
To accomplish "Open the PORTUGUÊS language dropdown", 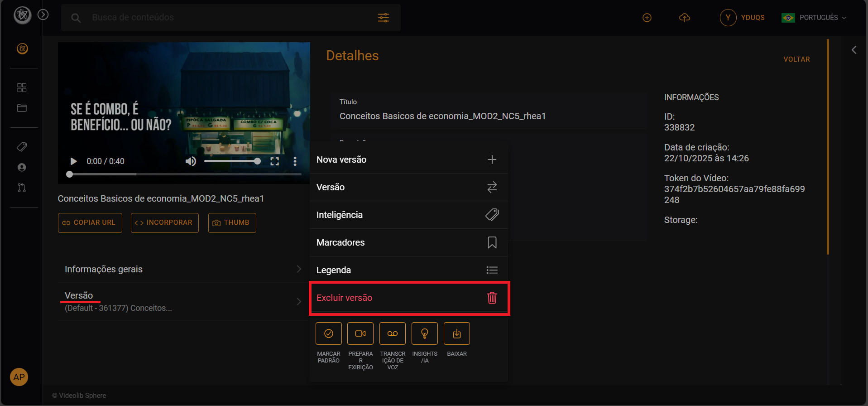I will (x=814, y=18).
